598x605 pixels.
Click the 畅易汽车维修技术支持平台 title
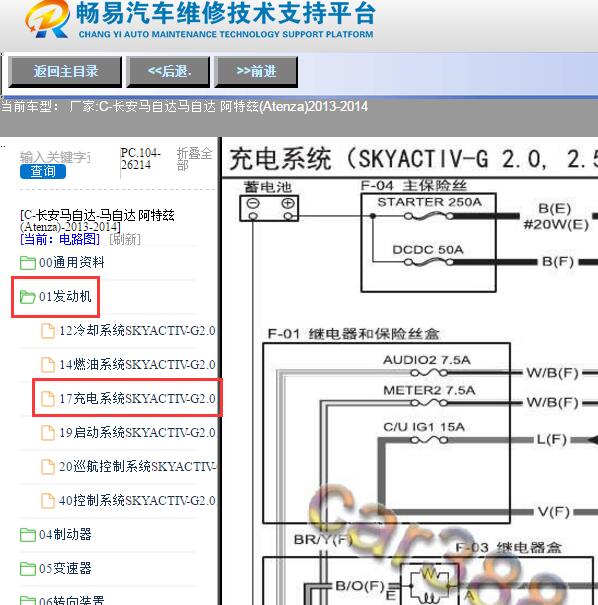(x=226, y=14)
